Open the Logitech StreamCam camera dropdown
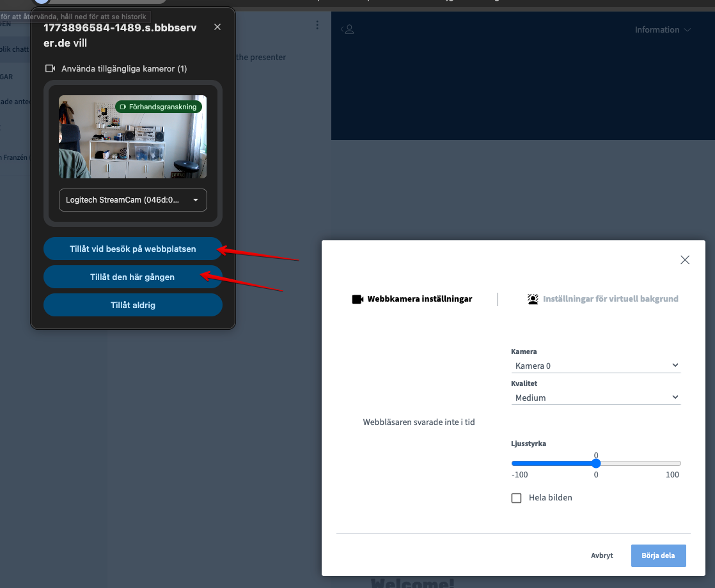The width and height of the screenshot is (715, 588). [132, 200]
